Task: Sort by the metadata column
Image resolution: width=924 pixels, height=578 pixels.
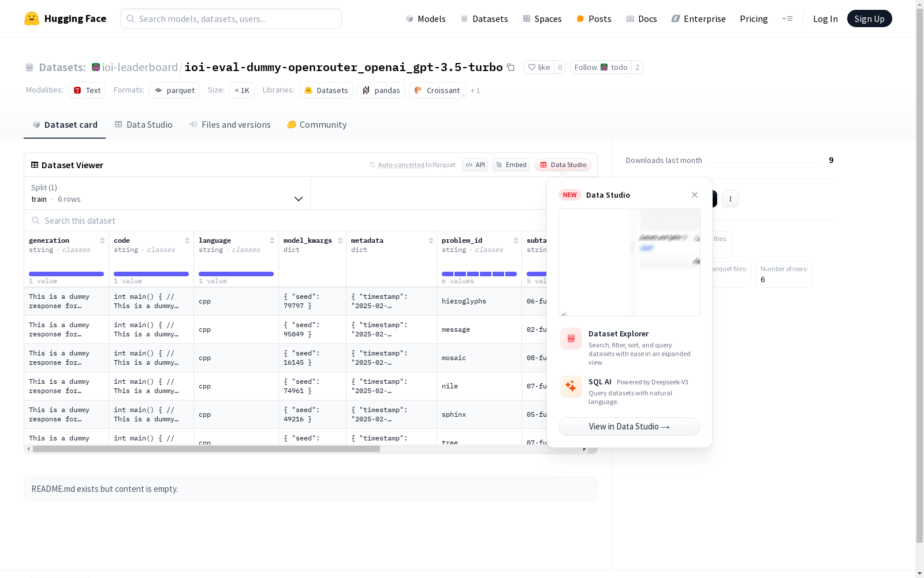Action: 431,240
